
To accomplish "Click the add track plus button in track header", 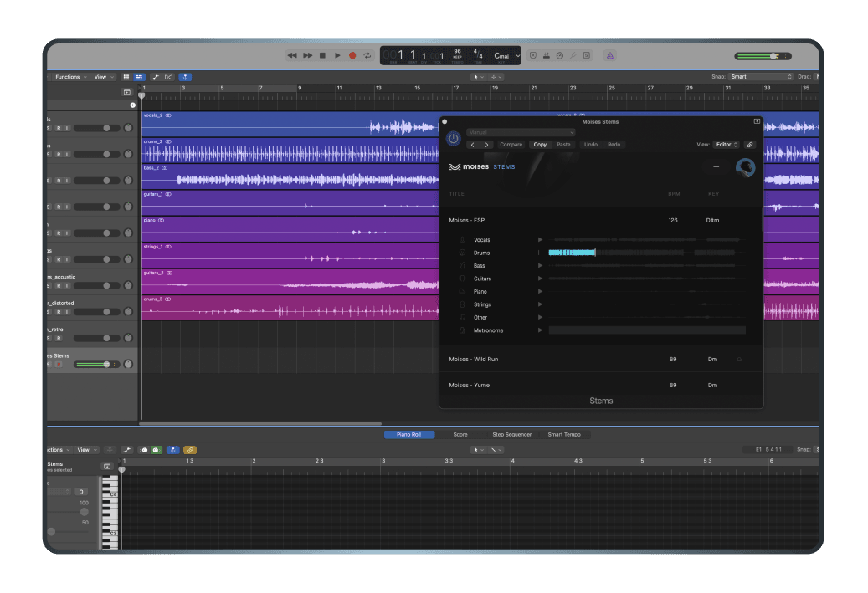I will click(133, 105).
